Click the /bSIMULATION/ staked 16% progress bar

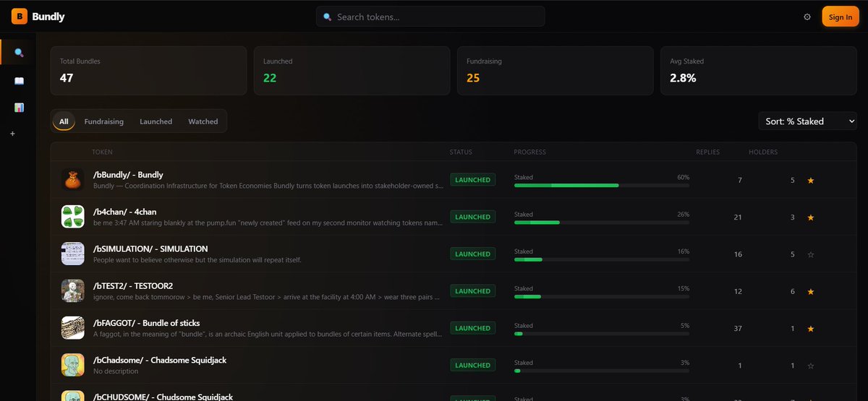coord(602,259)
